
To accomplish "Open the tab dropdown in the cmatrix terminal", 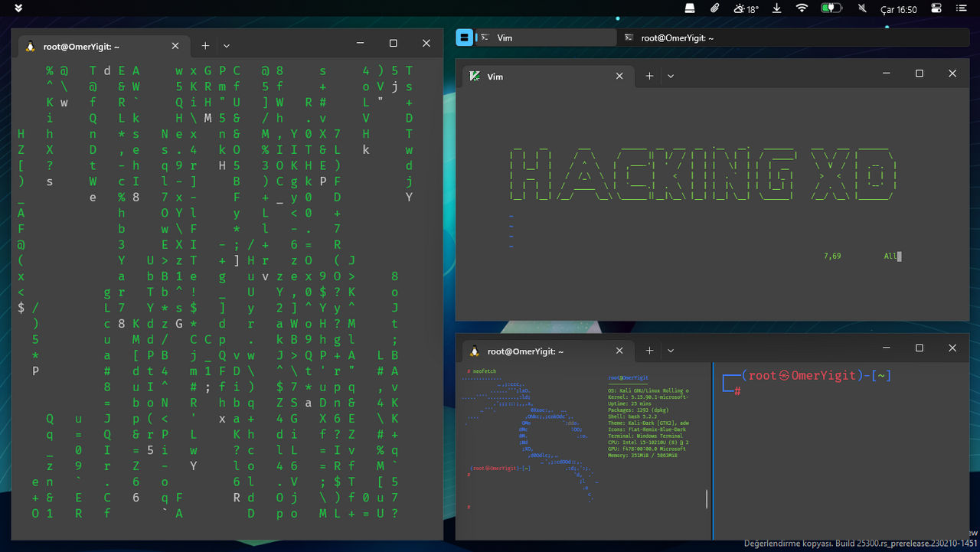I will pyautogui.click(x=226, y=45).
